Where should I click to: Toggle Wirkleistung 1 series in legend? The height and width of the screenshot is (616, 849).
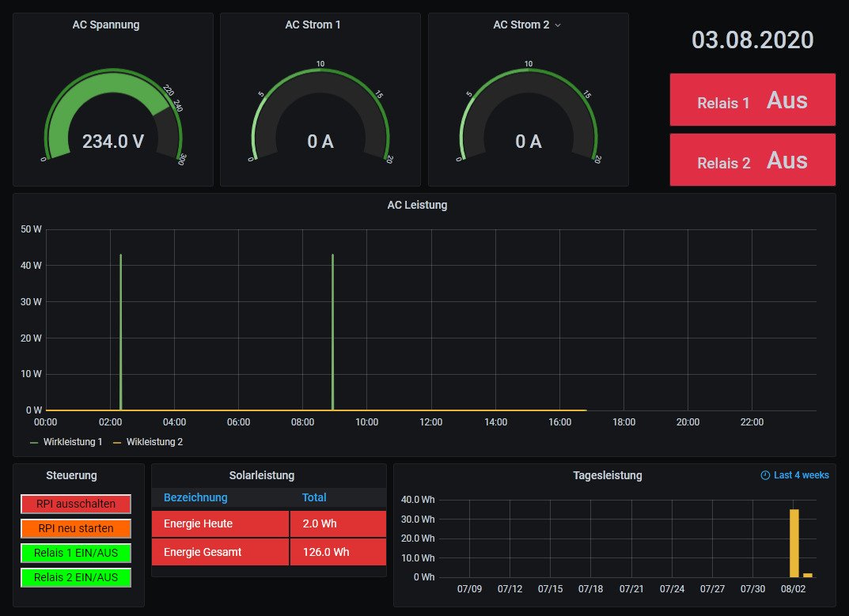point(74,442)
